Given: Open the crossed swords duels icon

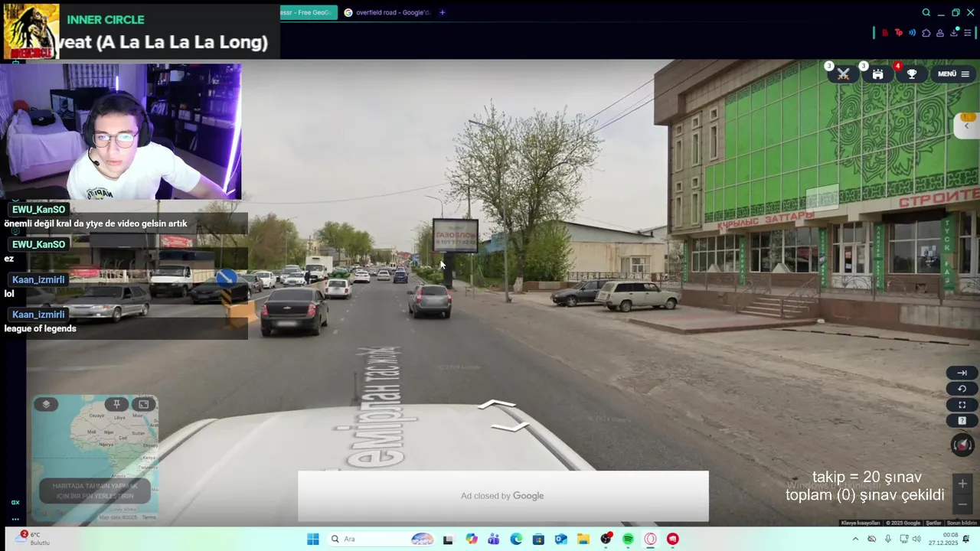Looking at the screenshot, I should click(843, 74).
